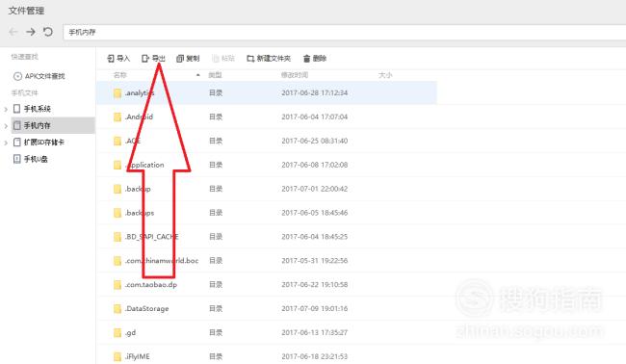Select the .DataStorage folder name

[147, 308]
